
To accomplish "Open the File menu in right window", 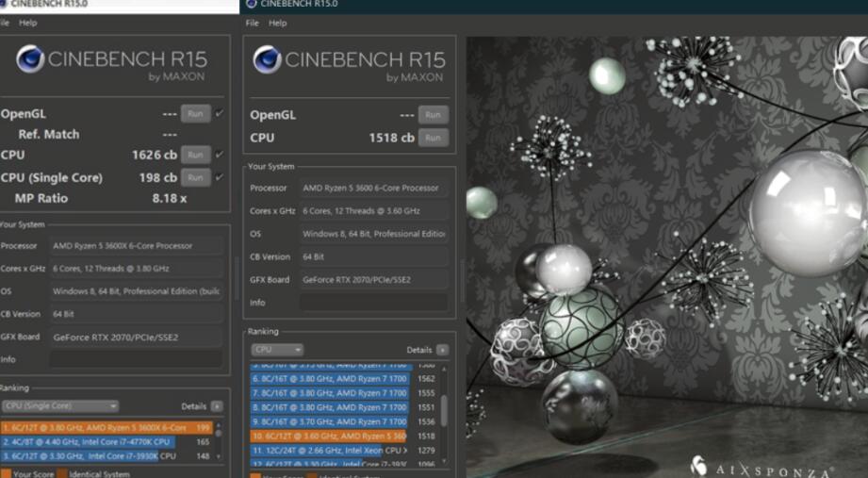I will point(252,23).
